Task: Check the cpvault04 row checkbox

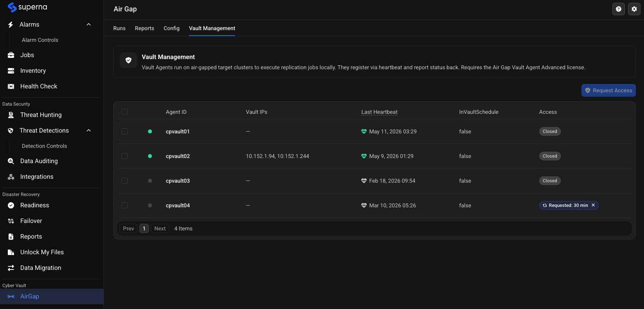Action: coord(125,205)
